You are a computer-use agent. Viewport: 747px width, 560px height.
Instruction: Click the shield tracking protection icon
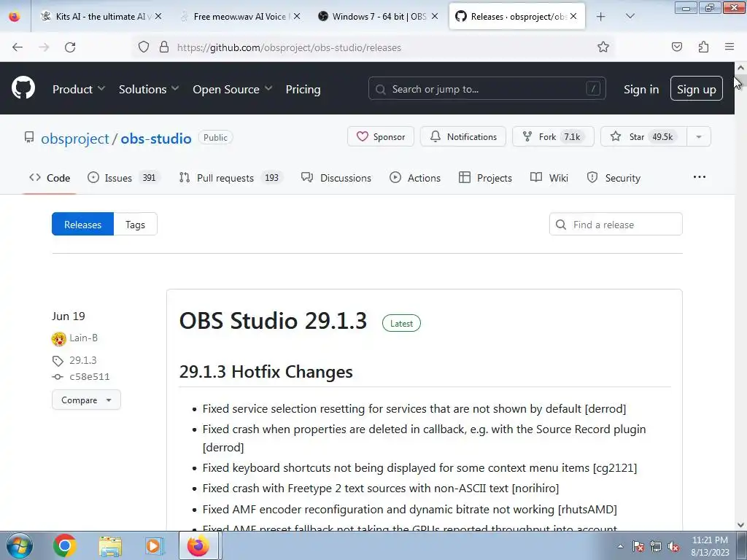point(144,47)
